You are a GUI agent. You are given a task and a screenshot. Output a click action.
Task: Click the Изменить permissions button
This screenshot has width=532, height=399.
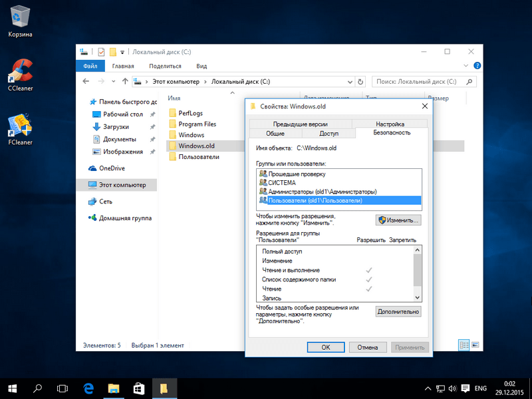click(x=398, y=220)
